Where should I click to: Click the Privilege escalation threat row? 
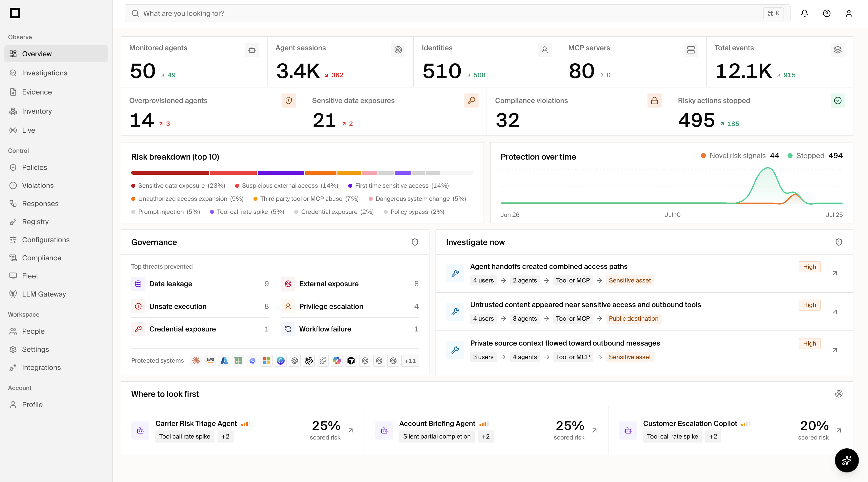(x=350, y=307)
